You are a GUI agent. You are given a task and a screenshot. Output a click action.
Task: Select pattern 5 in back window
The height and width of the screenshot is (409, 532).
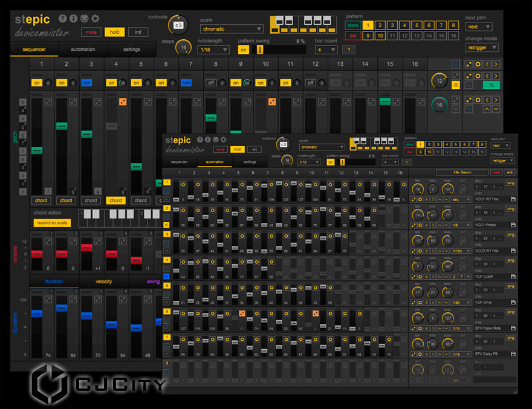coord(417,25)
